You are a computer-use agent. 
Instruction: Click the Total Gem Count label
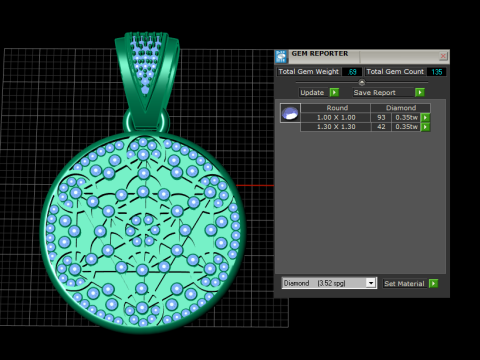(x=395, y=72)
